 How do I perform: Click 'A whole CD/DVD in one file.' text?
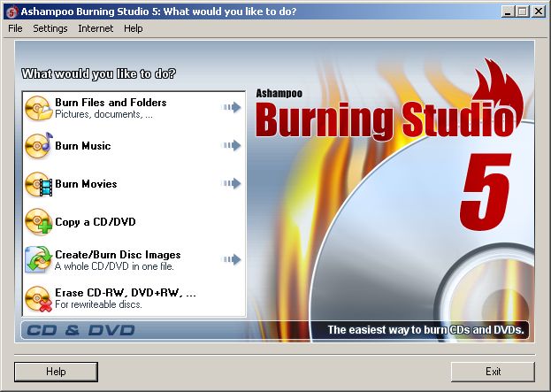pos(115,266)
